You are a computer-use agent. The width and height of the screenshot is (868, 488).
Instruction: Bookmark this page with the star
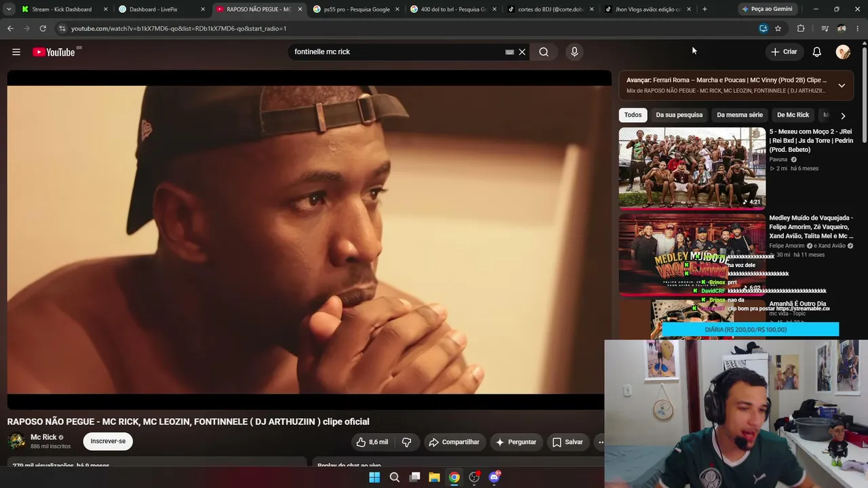click(778, 28)
